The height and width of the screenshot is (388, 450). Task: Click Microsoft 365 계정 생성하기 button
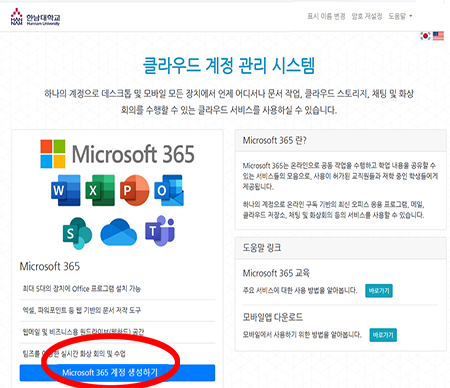tap(117, 373)
